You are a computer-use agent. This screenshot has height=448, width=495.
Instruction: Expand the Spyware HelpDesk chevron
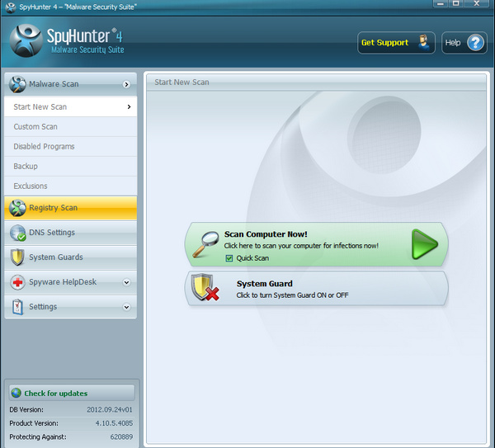pyautogui.click(x=126, y=282)
